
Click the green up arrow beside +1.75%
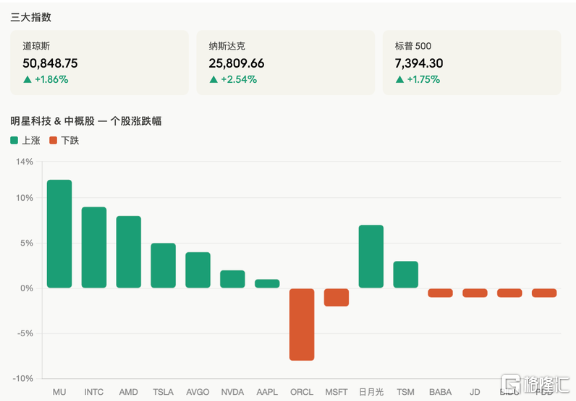click(400, 79)
